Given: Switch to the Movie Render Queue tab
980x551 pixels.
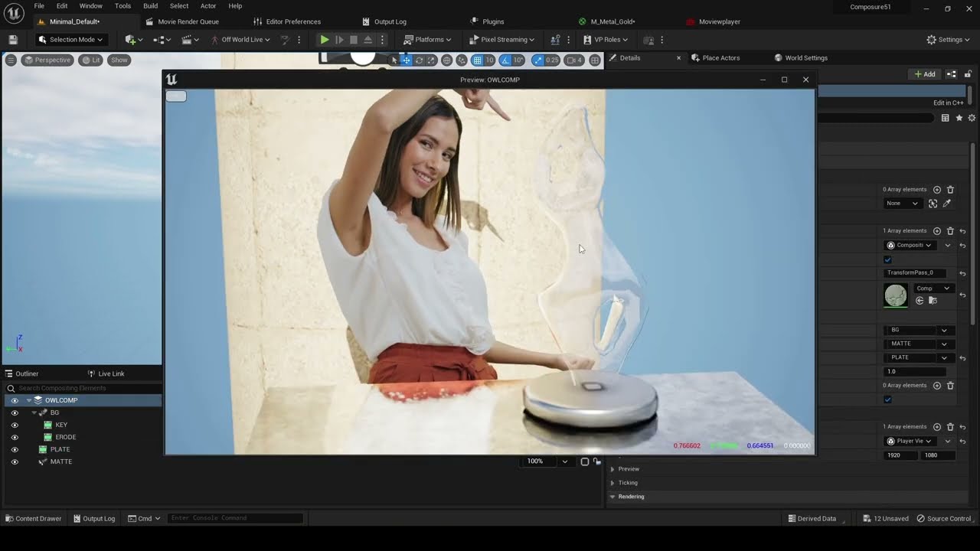Looking at the screenshot, I should 181,21.
